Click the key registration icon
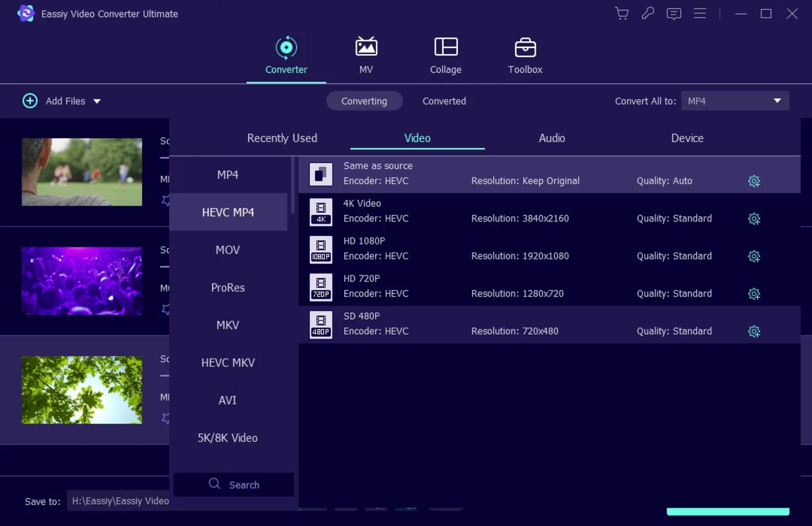 pyautogui.click(x=647, y=14)
